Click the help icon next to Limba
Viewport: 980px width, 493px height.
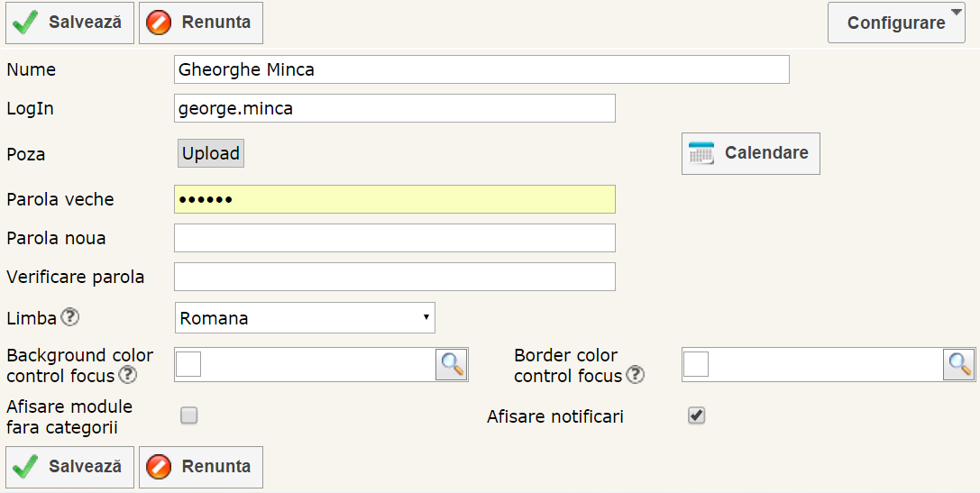coord(69,317)
